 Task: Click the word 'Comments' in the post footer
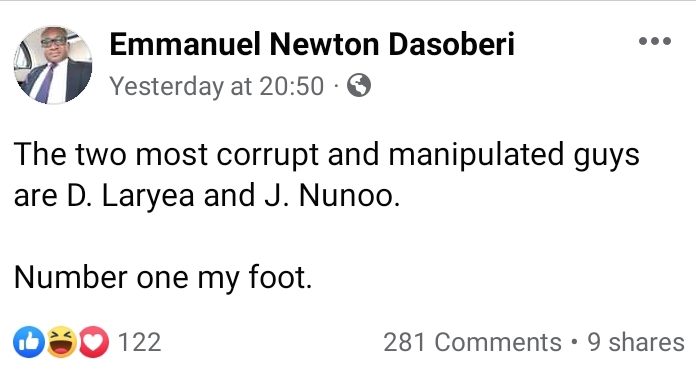[498, 343]
